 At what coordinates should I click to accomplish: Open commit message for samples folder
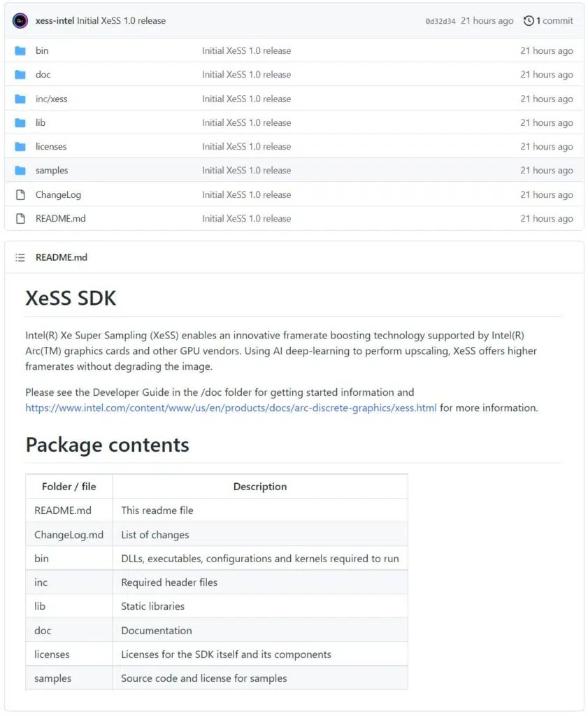click(x=246, y=171)
